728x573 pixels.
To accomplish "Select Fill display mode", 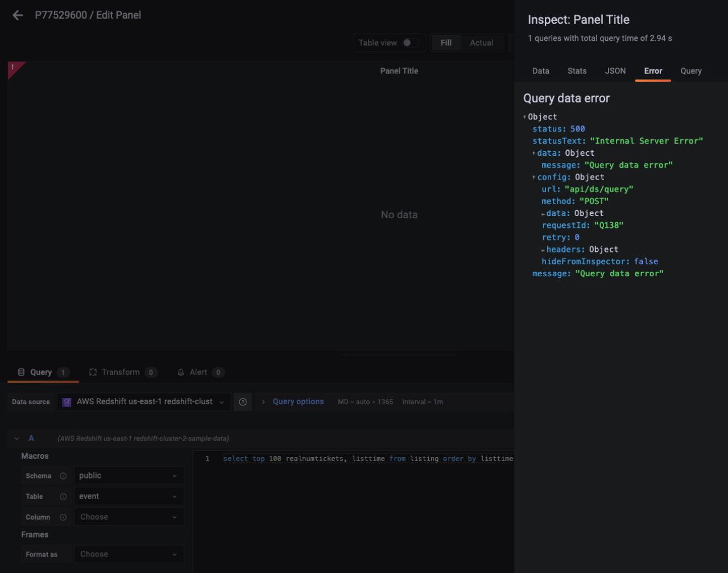I will [x=446, y=42].
